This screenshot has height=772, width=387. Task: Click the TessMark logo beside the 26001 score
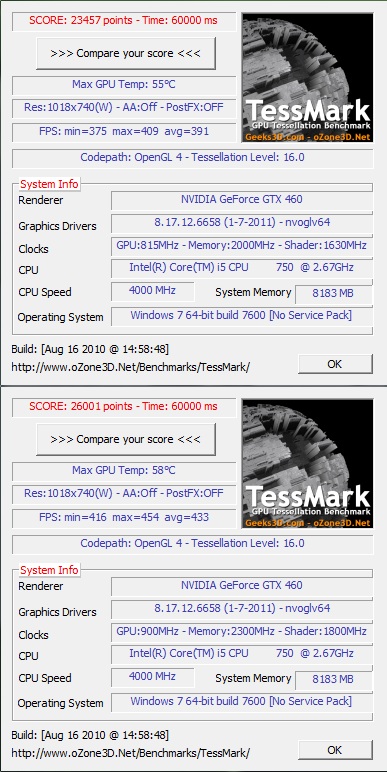tap(307, 464)
